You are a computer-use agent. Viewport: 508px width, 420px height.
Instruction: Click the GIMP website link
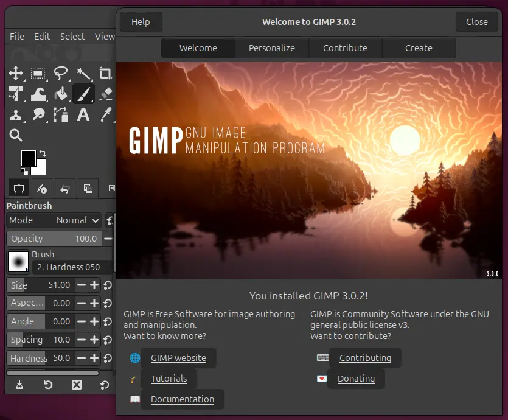(x=177, y=358)
